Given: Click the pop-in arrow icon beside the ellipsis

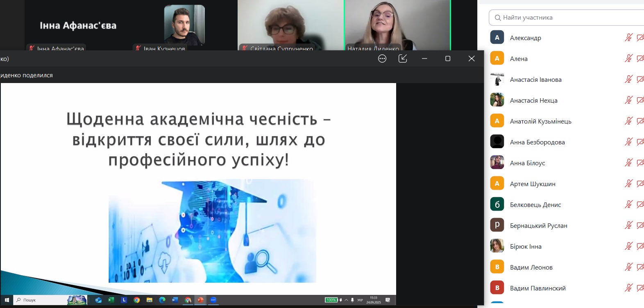Looking at the screenshot, I should pos(403,58).
